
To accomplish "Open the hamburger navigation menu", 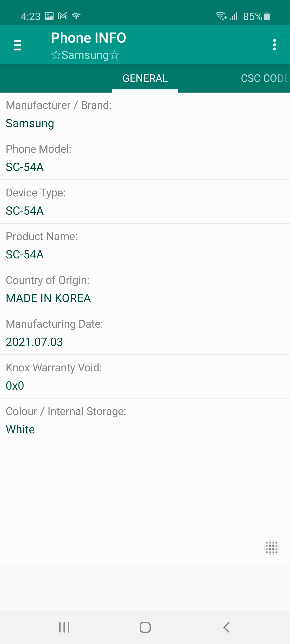I will click(18, 45).
